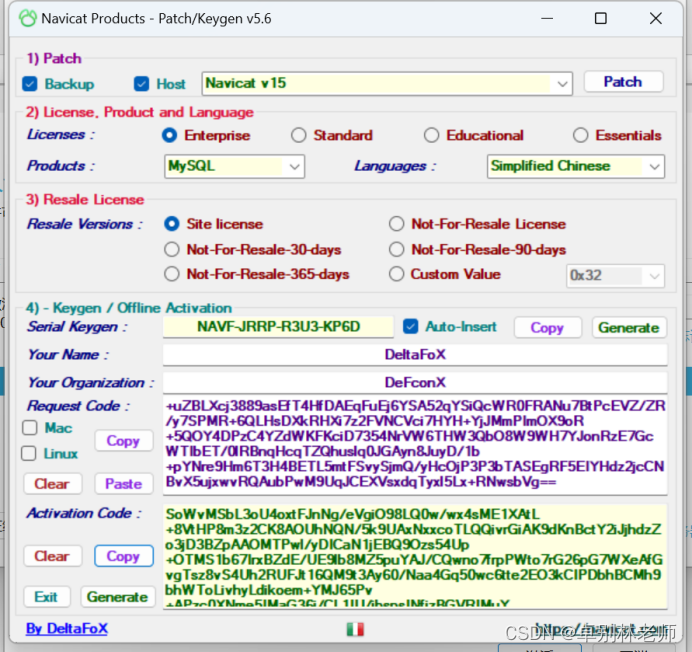The image size is (692, 652).
Task: Select Not-For-Resale-30-days option
Action: coord(172,249)
